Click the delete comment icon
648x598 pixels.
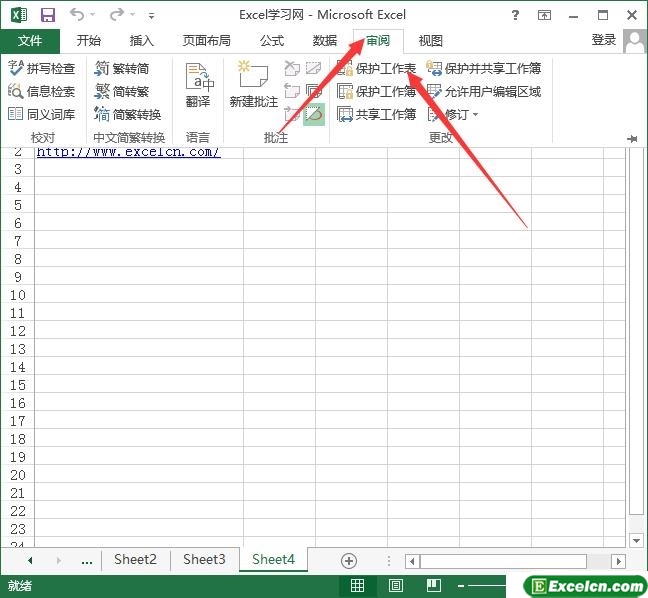click(x=292, y=68)
